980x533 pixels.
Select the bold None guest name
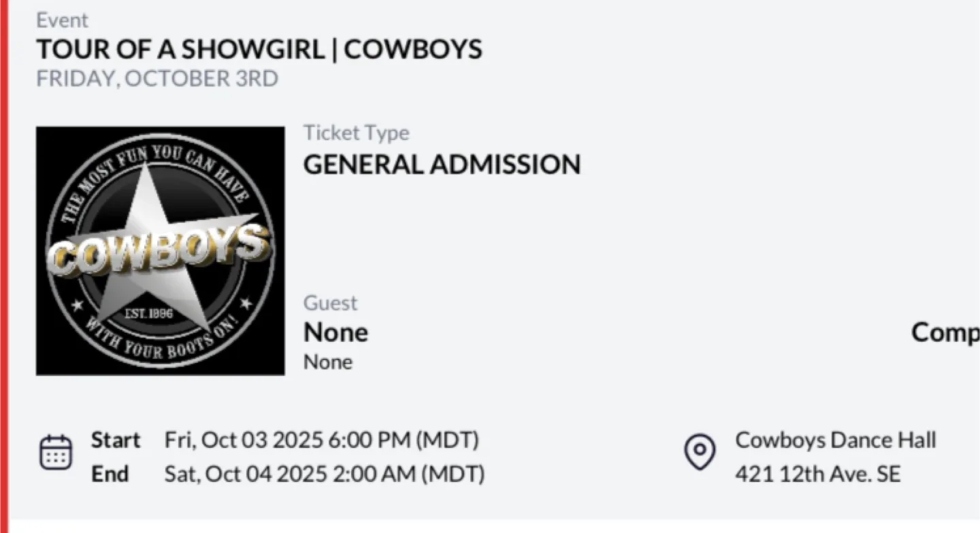tap(336, 333)
